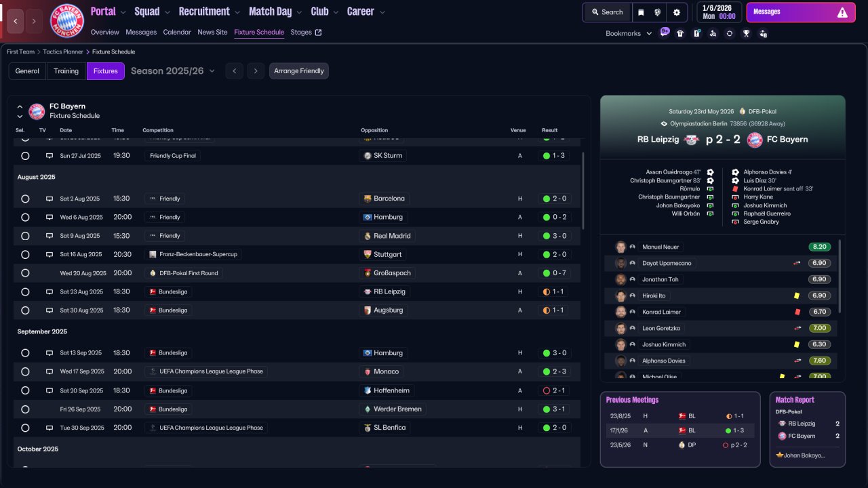This screenshot has height=488, width=868.
Task: Open the Season 2025/26 dropdown
Action: [173, 71]
